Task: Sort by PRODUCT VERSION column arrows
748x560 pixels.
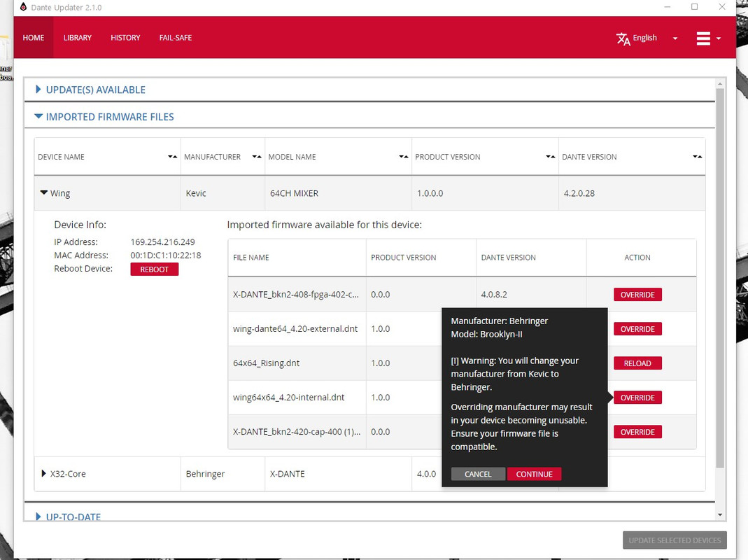Action: 551,157
